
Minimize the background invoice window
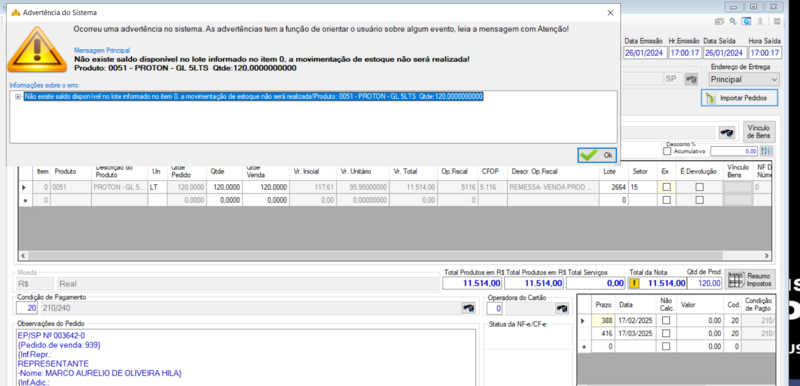pos(735,7)
